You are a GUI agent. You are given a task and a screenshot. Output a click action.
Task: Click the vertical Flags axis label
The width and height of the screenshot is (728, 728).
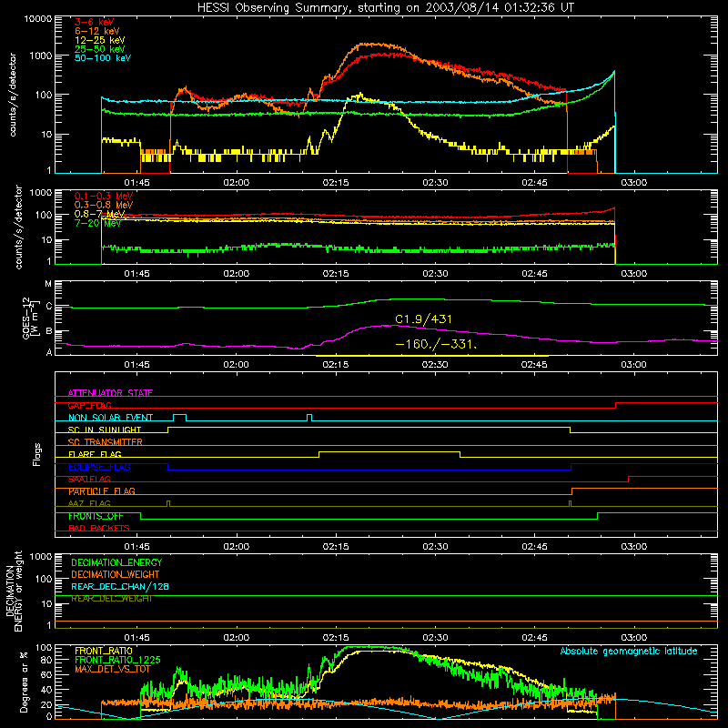(36, 454)
